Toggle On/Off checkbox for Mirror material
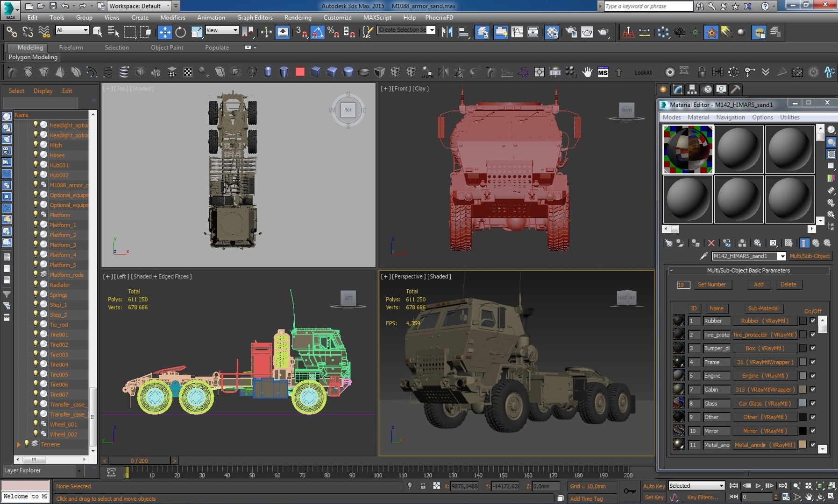This screenshot has height=504, width=838. pyautogui.click(x=813, y=431)
